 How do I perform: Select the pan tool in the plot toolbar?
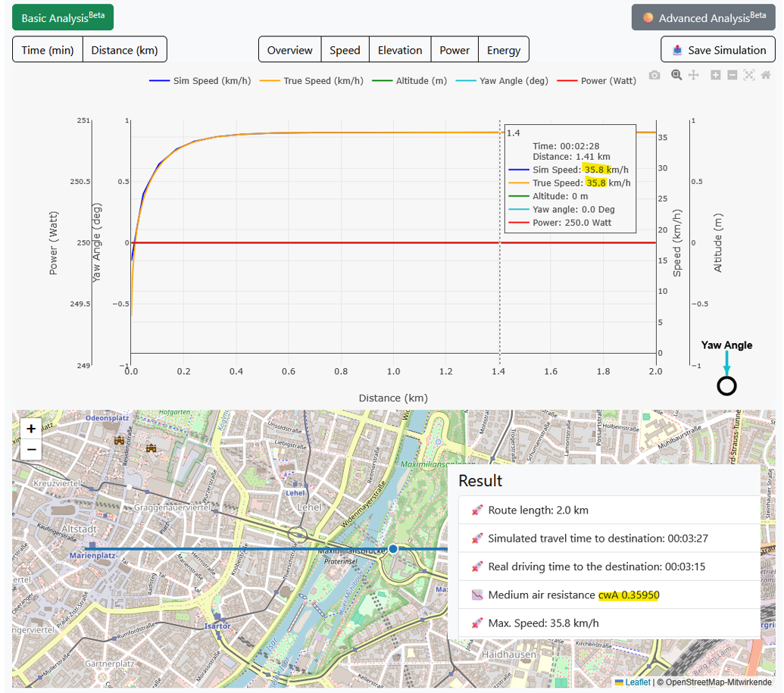pyautogui.click(x=694, y=75)
